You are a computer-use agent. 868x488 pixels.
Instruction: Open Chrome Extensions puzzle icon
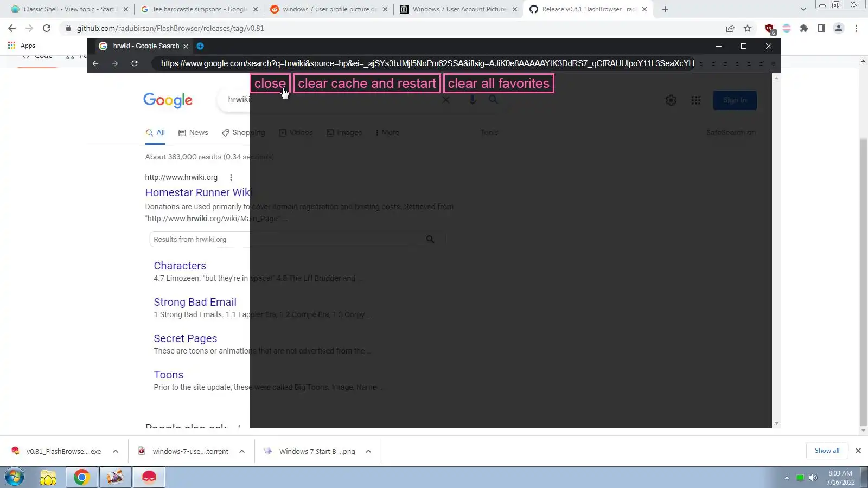click(x=804, y=28)
